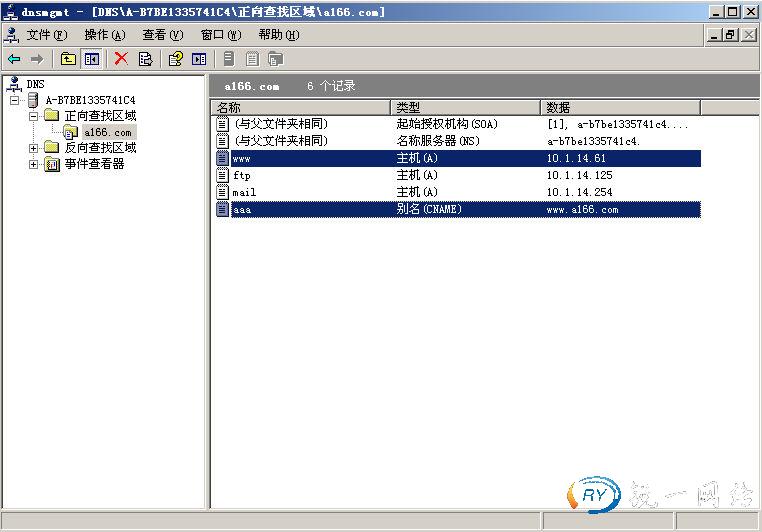Collapse the 正向查找区域 folder
762x532 pixels.
click(34, 116)
